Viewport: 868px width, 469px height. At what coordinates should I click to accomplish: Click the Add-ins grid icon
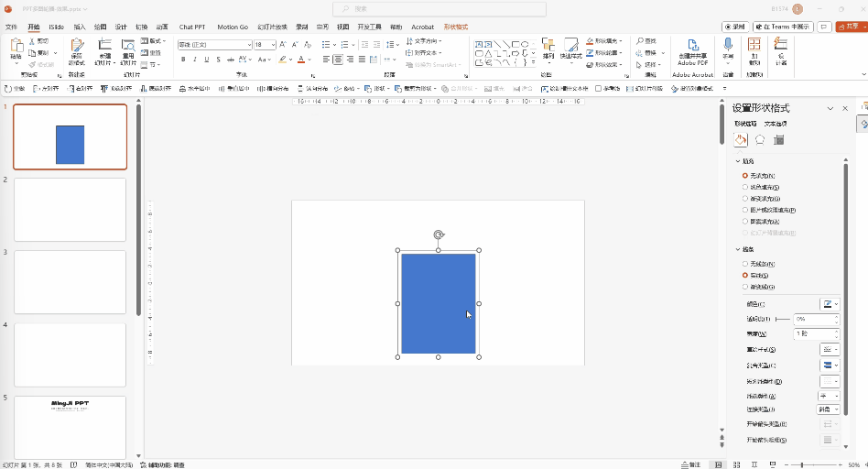coord(754,44)
